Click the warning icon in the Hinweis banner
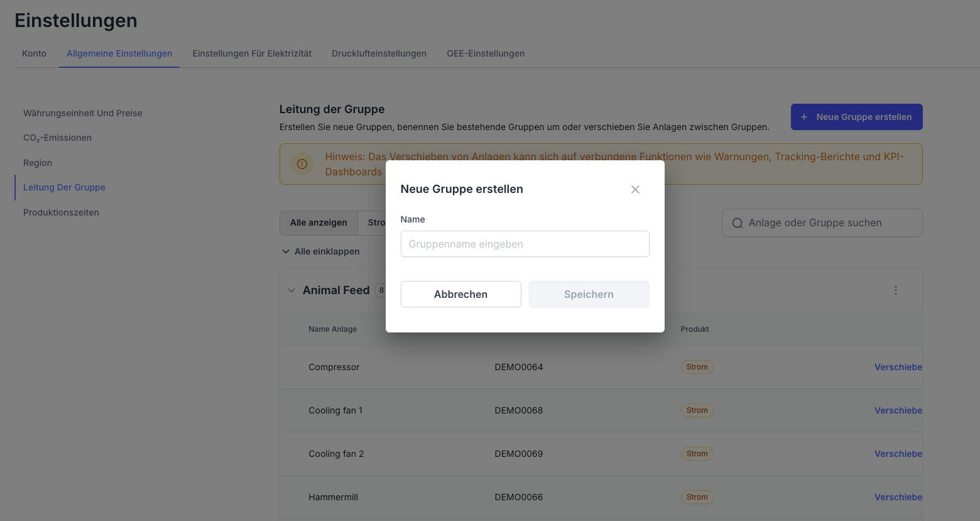 coord(302,164)
